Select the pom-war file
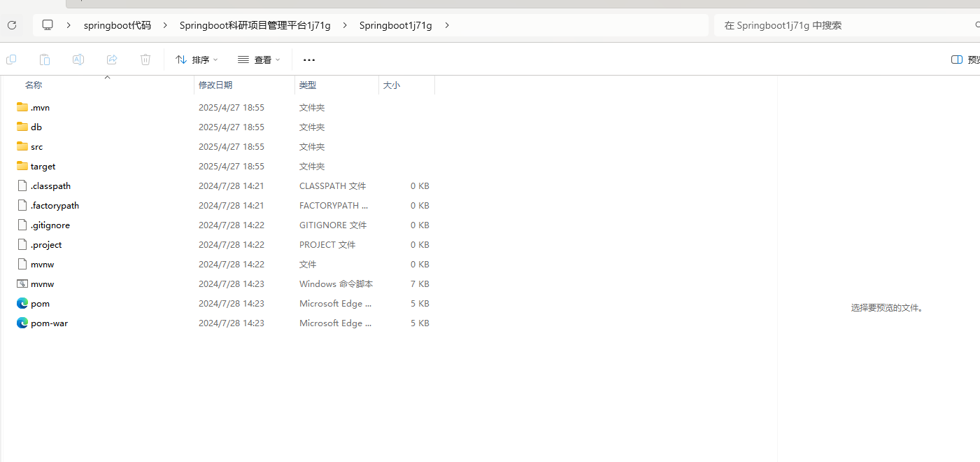Screen dimensions: 980x462 [x=49, y=323]
